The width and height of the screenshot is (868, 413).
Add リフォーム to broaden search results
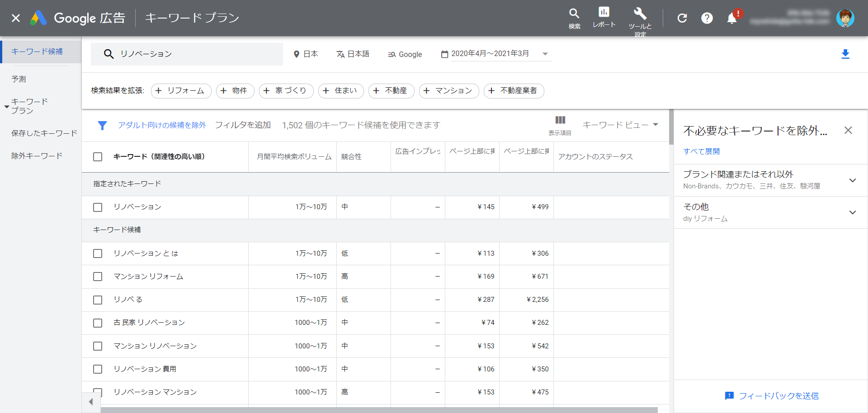(181, 91)
